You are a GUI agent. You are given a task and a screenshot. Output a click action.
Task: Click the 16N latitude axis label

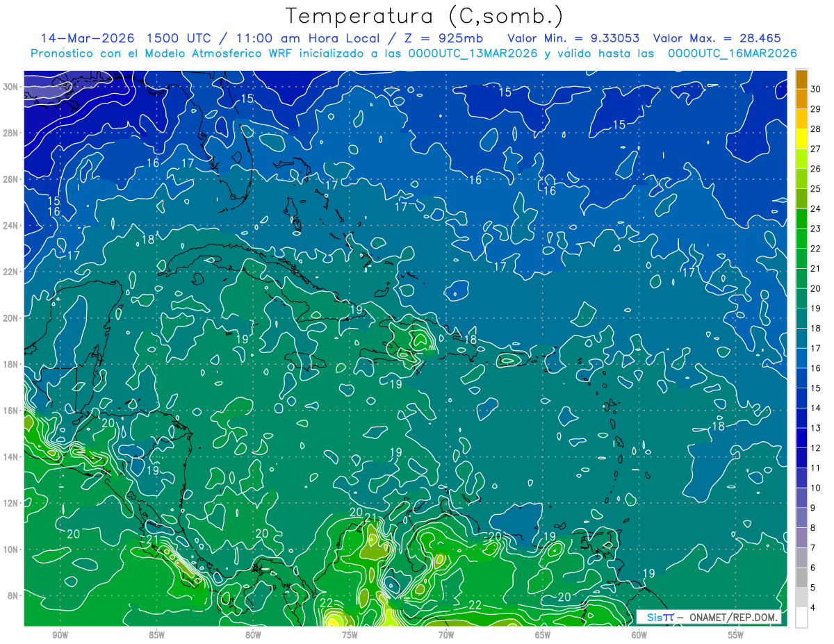[x=11, y=411]
